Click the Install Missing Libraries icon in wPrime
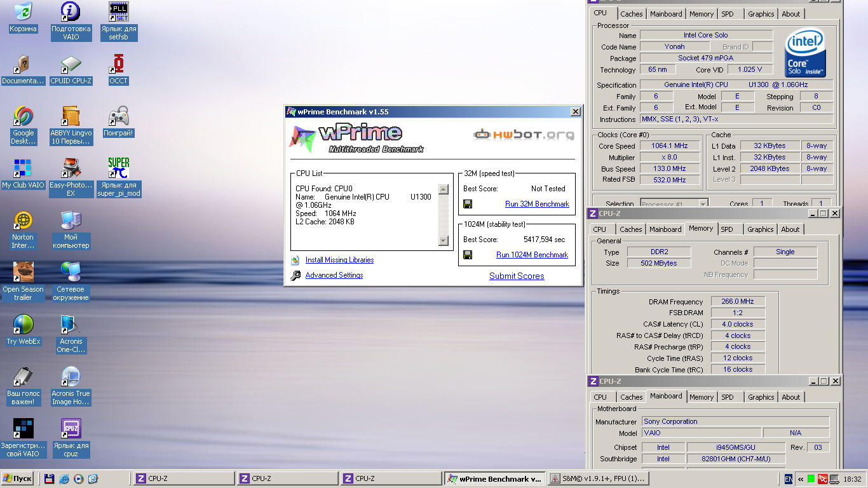 pos(295,260)
